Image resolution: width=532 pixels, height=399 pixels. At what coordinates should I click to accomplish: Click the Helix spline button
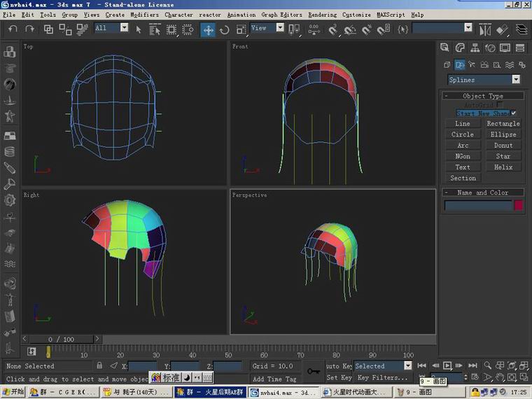[x=503, y=167]
